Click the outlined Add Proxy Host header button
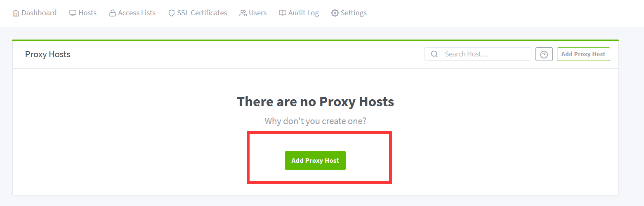Screen dimensions: 644x206 (x=583, y=54)
